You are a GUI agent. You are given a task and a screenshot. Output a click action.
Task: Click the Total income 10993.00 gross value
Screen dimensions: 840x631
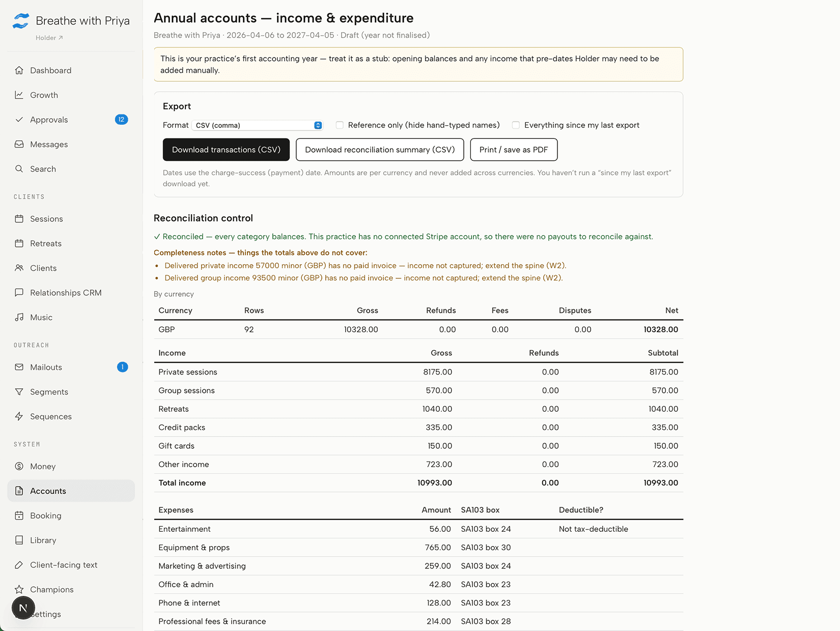click(x=435, y=483)
